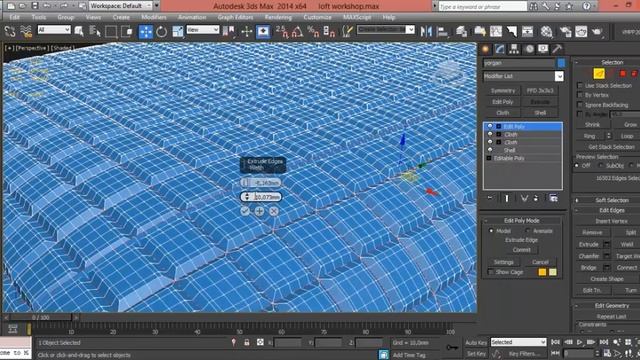The image size is (640, 360).
Task: Click the Grow selection button
Action: (630, 124)
